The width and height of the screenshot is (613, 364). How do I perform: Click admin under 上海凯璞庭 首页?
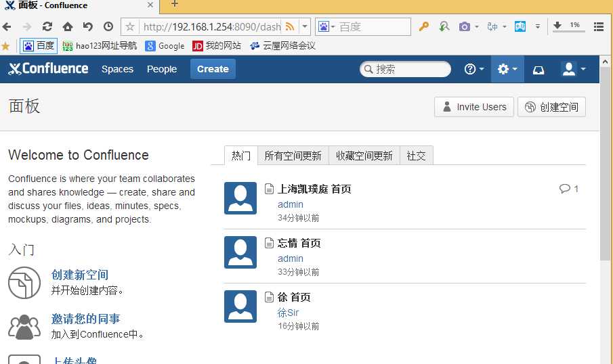coord(290,204)
